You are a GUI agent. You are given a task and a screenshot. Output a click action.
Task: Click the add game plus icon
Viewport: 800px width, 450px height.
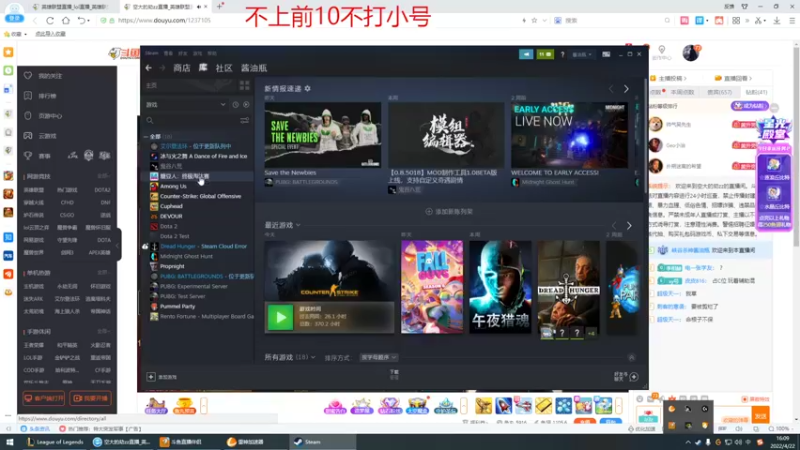point(151,377)
